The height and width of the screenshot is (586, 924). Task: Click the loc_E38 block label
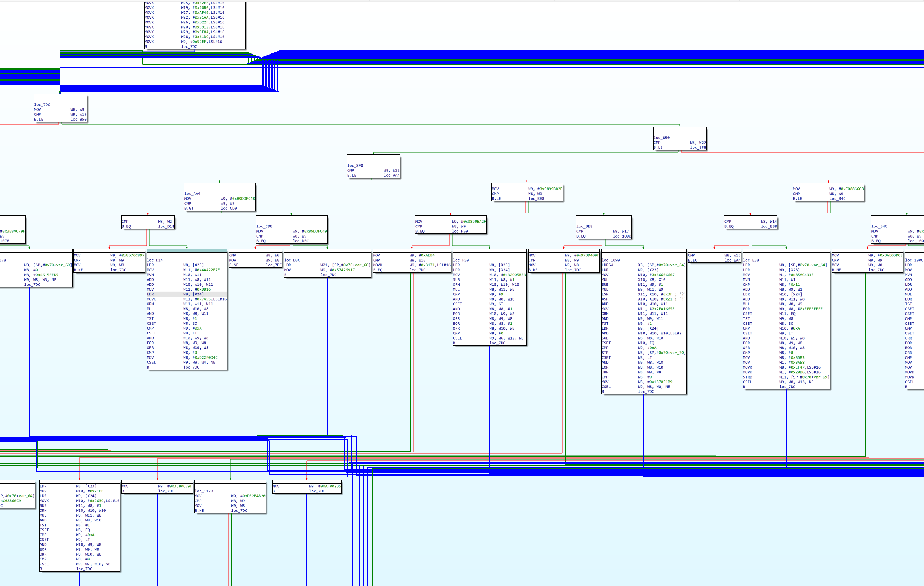[x=750, y=260]
